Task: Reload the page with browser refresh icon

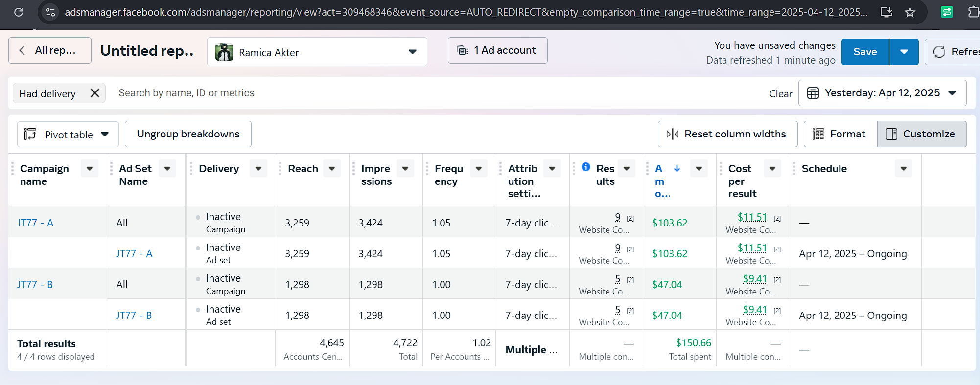Action: coord(19,12)
